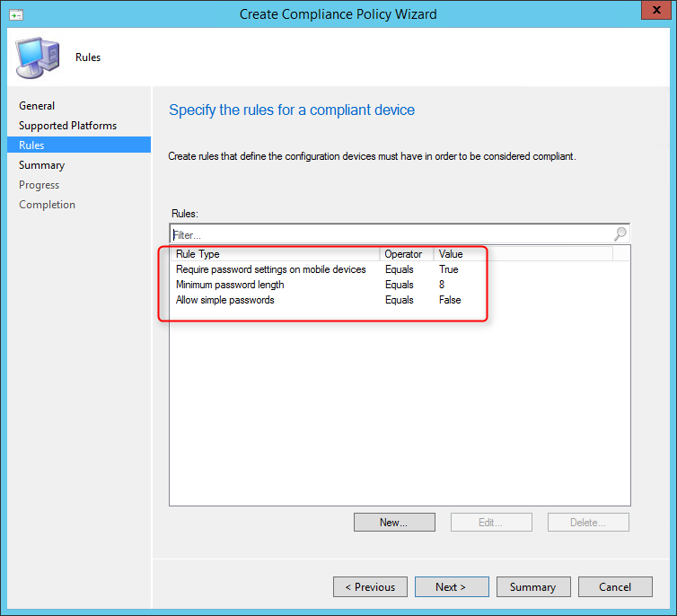Click the Edit... rule button

[x=491, y=523]
